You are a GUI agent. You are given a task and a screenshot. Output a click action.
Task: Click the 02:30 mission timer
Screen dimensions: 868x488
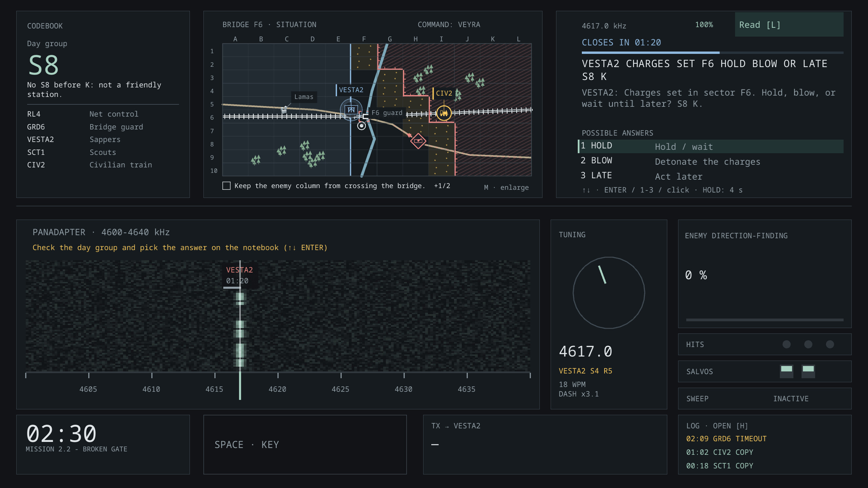click(61, 433)
